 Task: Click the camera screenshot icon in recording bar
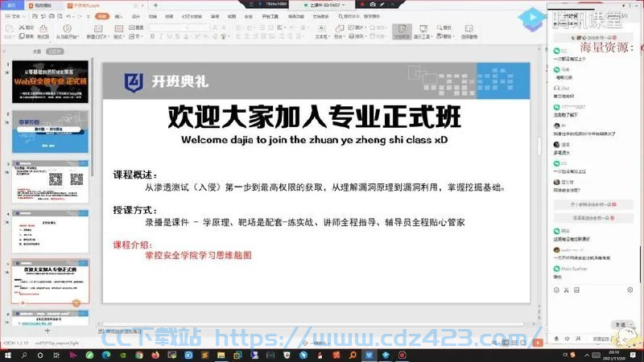click(373, 5)
